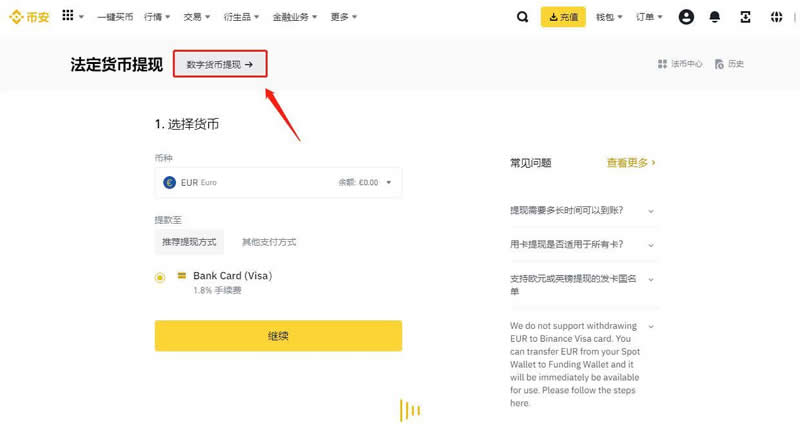800x434 pixels.
Task: Open the 法币中心 link
Action: point(686,64)
